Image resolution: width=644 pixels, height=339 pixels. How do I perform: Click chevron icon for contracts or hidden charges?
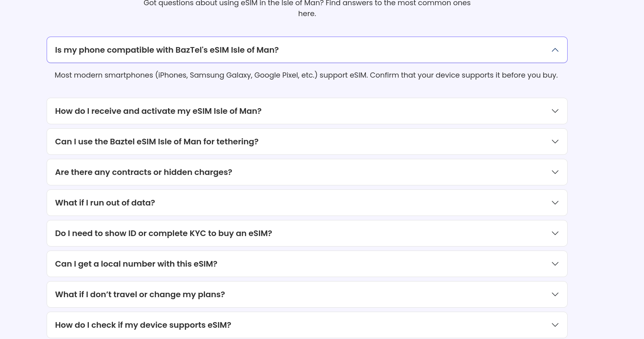[555, 172]
